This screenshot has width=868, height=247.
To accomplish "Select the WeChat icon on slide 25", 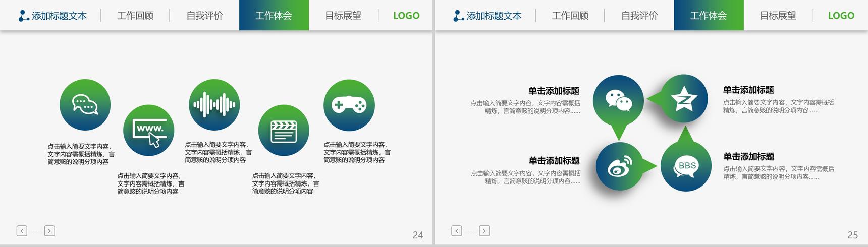I will pos(618,100).
